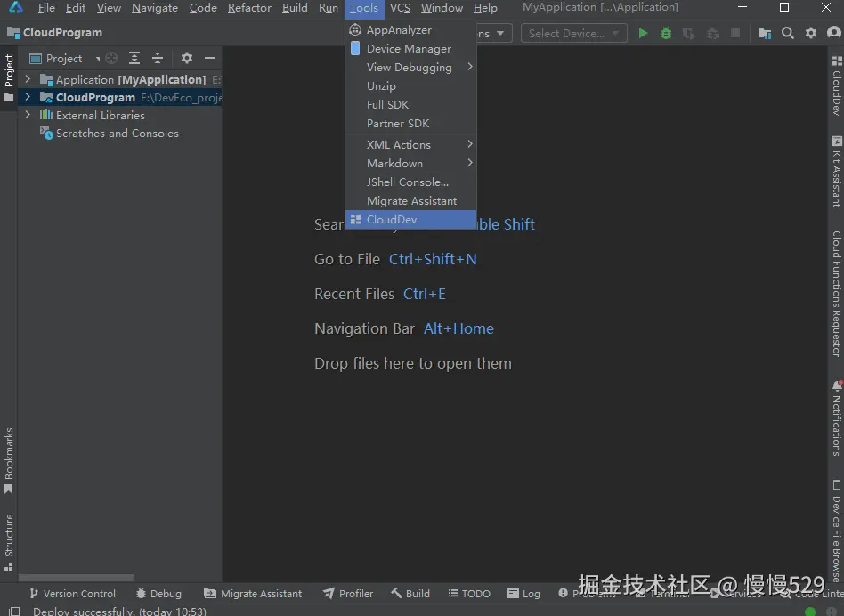Click the Project panel horizontal scrollbar

(76, 577)
